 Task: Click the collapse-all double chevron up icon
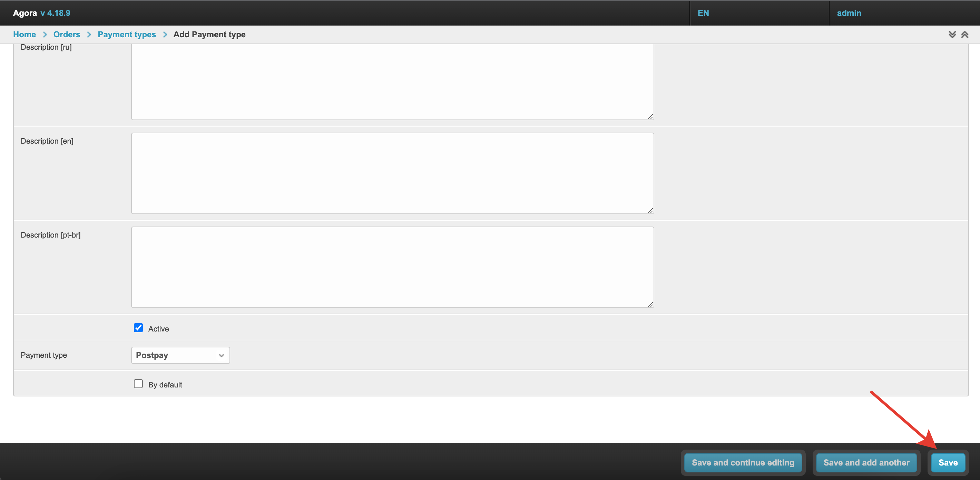(964, 35)
